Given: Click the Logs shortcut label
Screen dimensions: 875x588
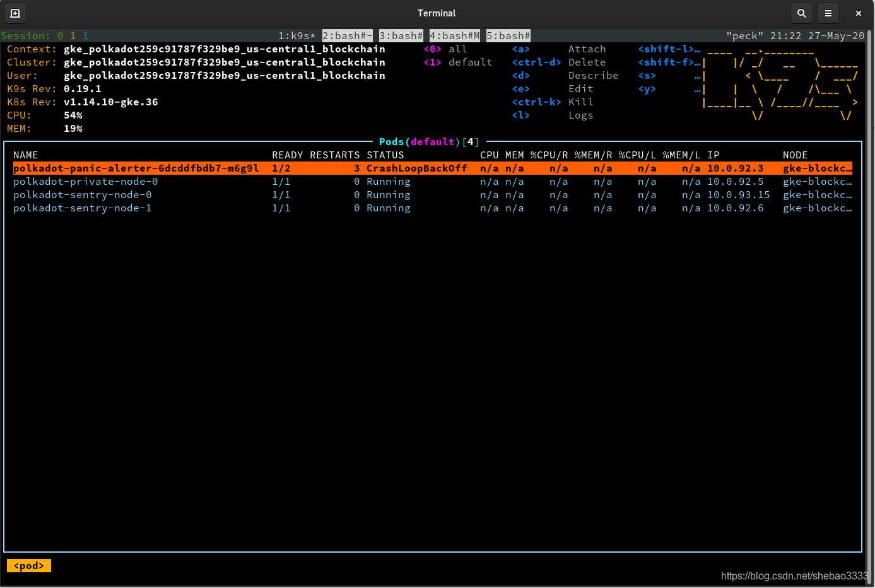Looking at the screenshot, I should click(581, 115).
